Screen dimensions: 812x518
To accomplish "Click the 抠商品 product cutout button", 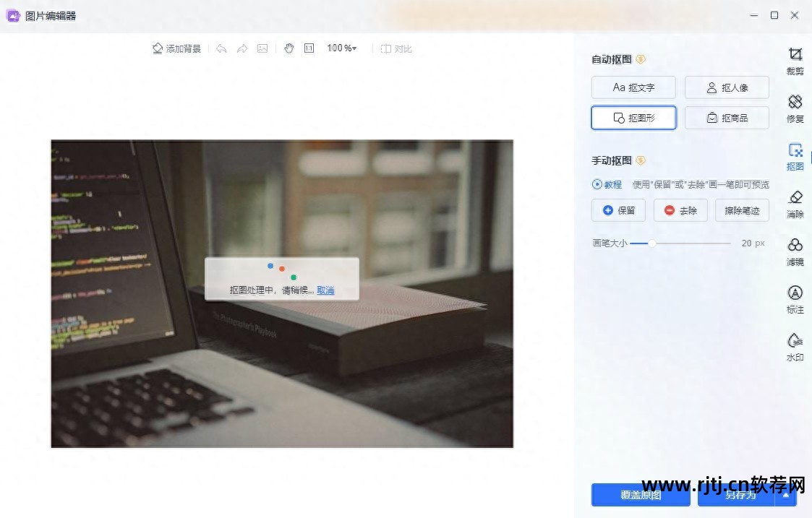I will pos(727,118).
